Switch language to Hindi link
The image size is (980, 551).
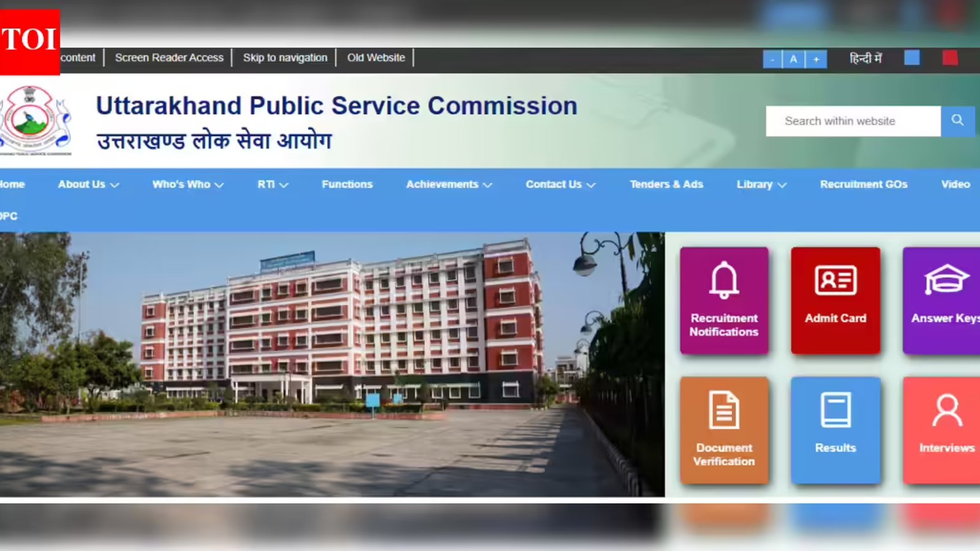click(865, 58)
